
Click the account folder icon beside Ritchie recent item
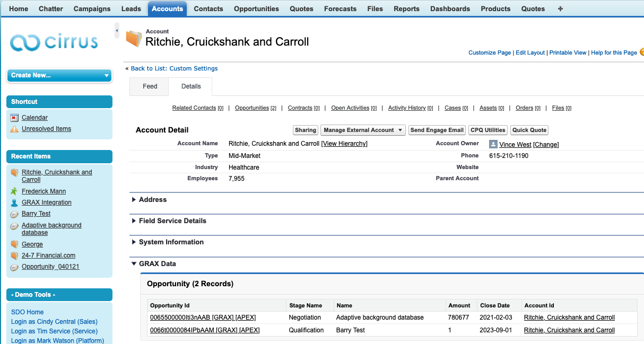coord(14,172)
